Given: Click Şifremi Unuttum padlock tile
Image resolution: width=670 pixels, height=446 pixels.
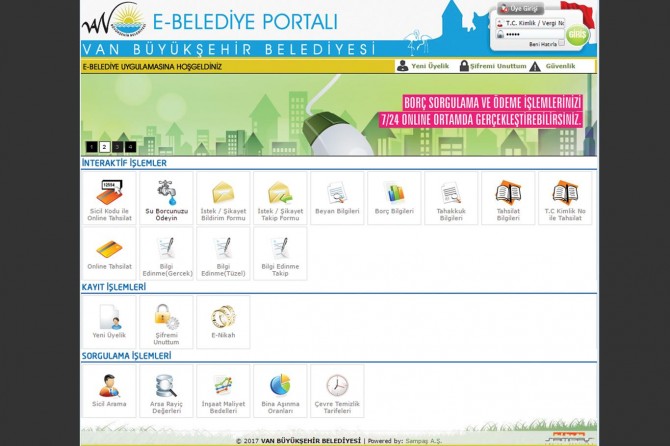Looking at the screenshot, I should [x=166, y=322].
